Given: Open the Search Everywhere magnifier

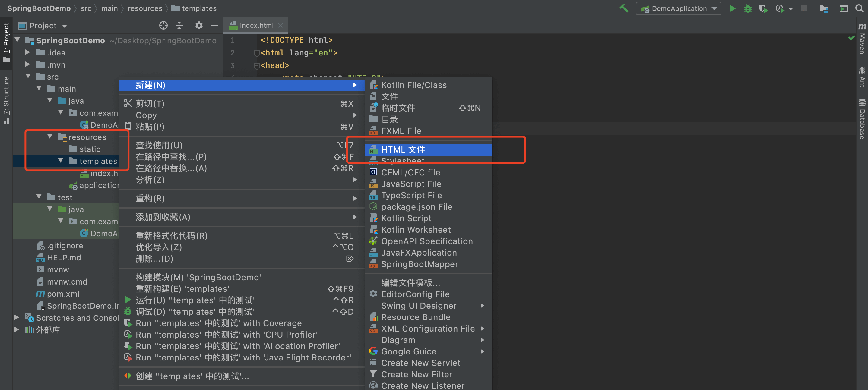Looking at the screenshot, I should (859, 8).
